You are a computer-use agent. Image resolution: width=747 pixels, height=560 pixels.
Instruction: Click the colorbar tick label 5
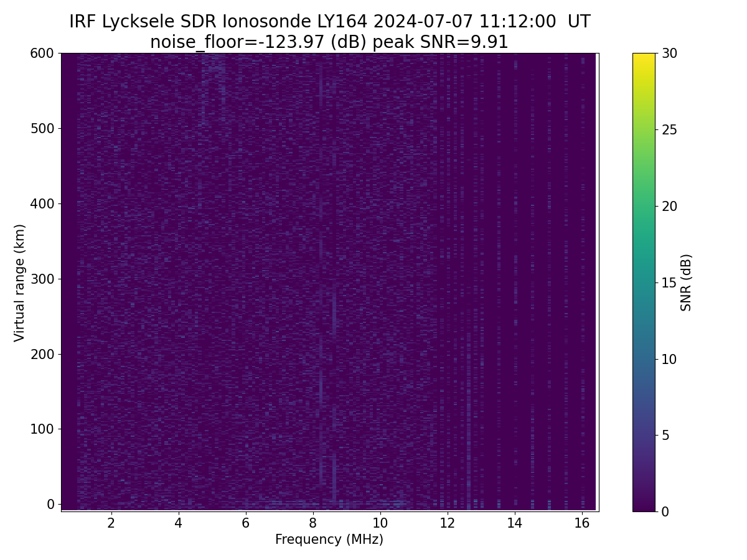click(x=665, y=435)
